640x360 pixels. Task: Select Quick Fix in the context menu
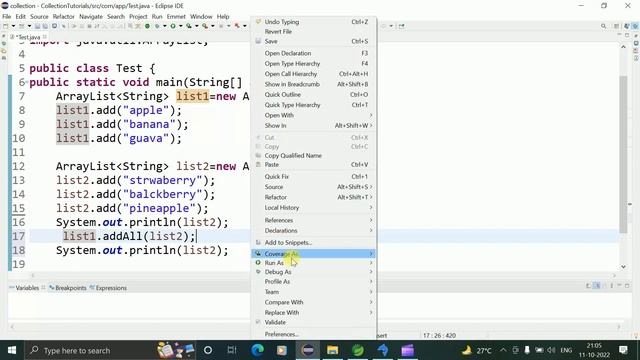click(313, 177)
